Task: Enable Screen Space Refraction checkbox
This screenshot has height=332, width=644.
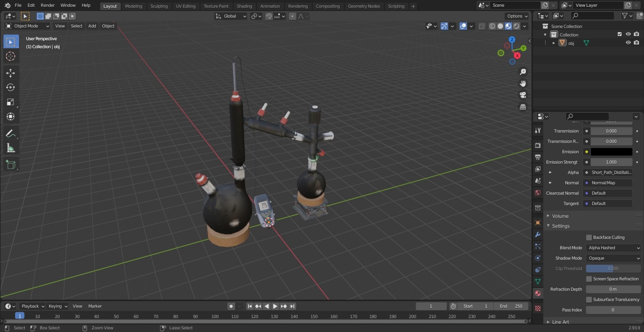Action: 589,279
